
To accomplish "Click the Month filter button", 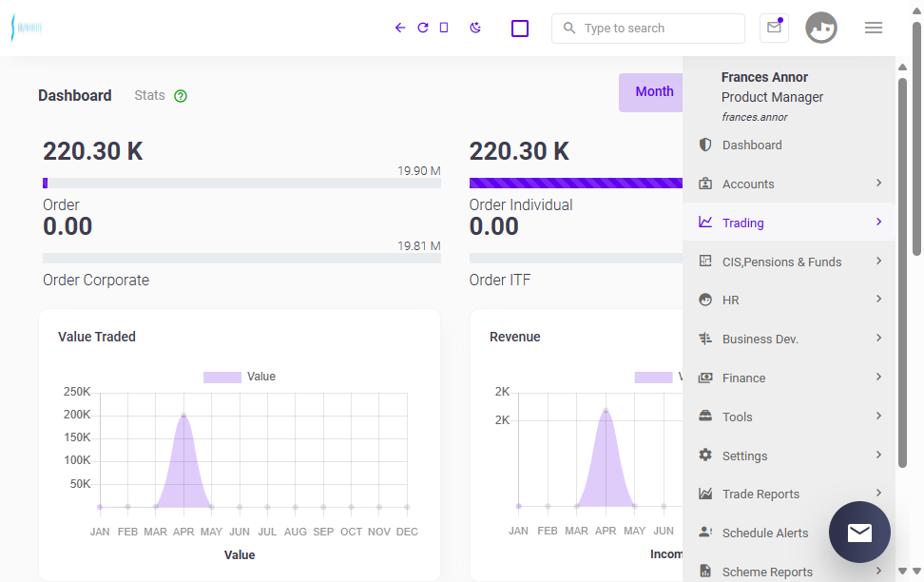I will [651, 92].
